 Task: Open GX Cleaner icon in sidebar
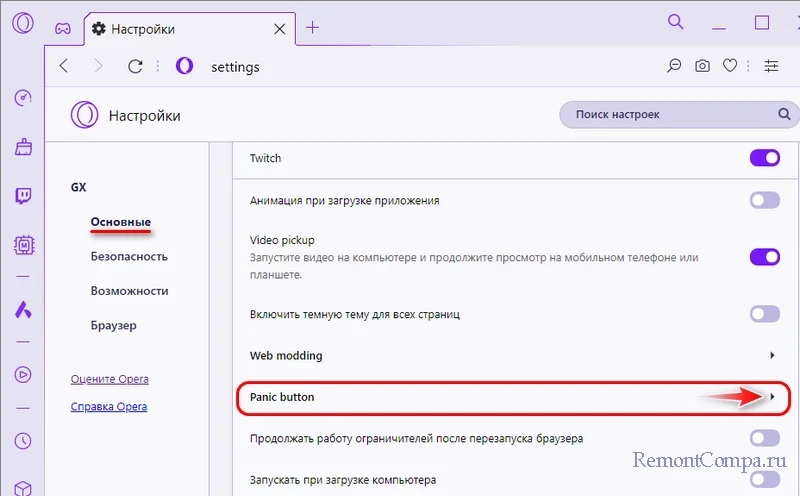pyautogui.click(x=23, y=147)
